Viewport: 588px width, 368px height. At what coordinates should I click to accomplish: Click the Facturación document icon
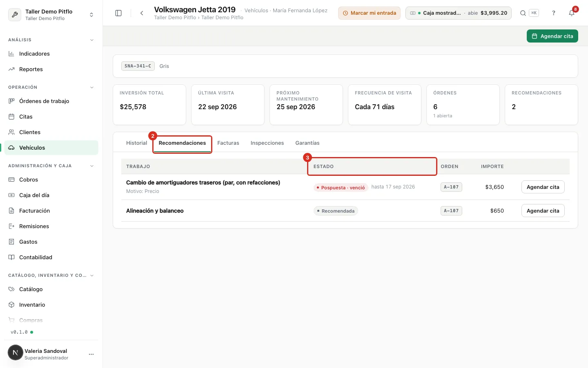pos(11,211)
